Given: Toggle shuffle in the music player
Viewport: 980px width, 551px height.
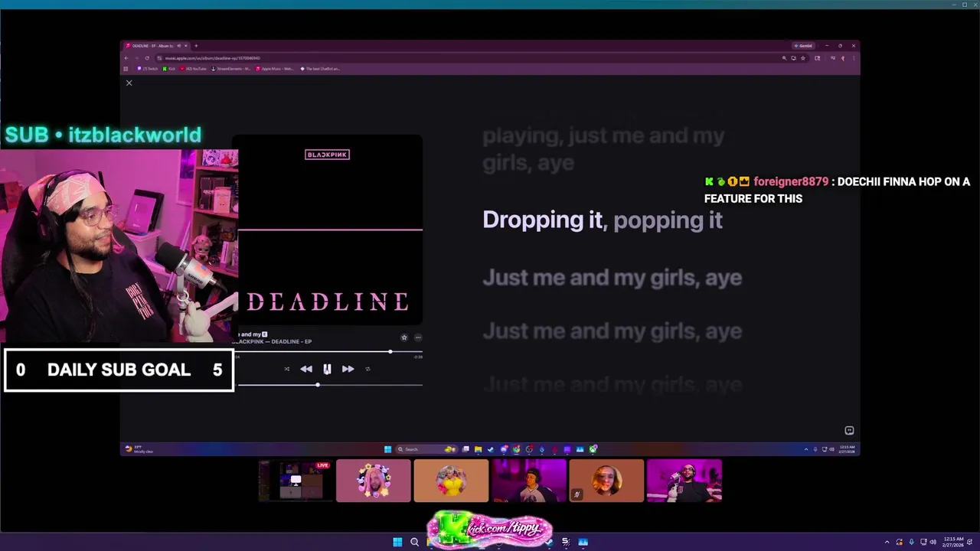Looking at the screenshot, I should coord(287,369).
